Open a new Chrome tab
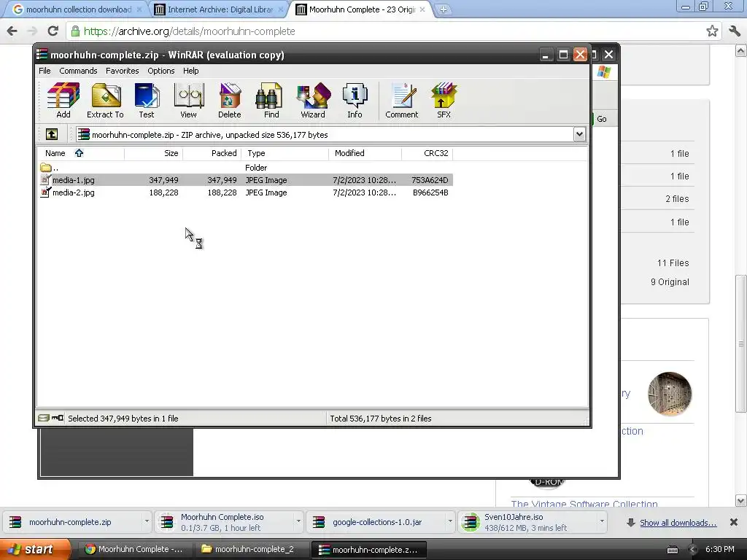Screen dimensions: 747x560 click(443, 9)
